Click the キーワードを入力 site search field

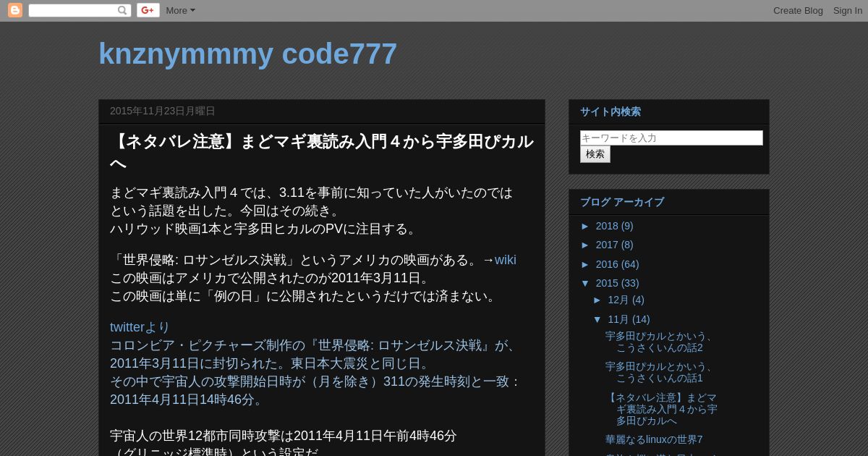coord(671,138)
